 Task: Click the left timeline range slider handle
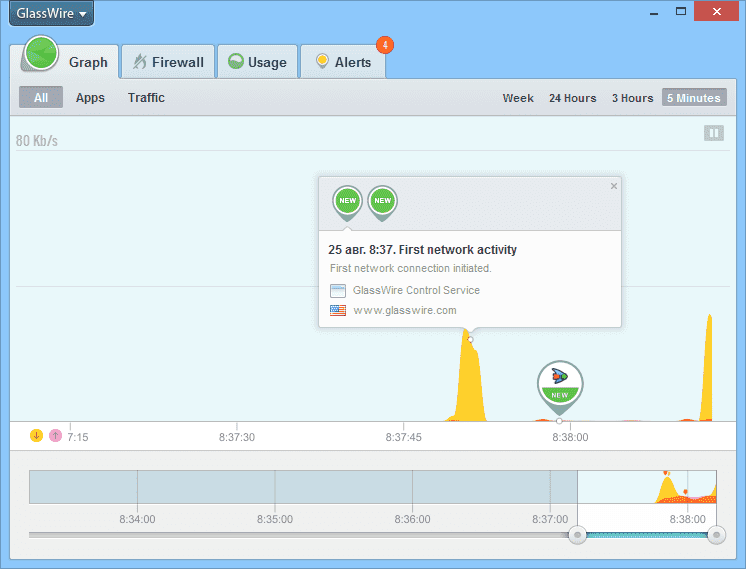click(x=577, y=536)
